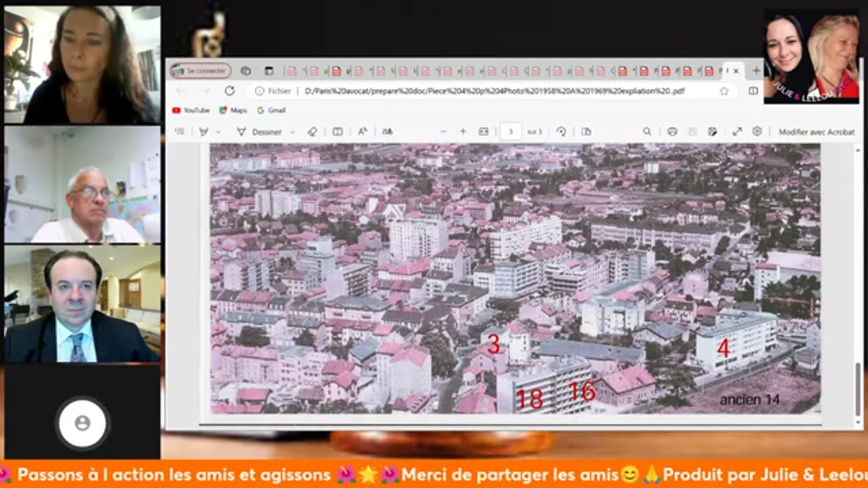Open a new browser tab

coord(756,70)
